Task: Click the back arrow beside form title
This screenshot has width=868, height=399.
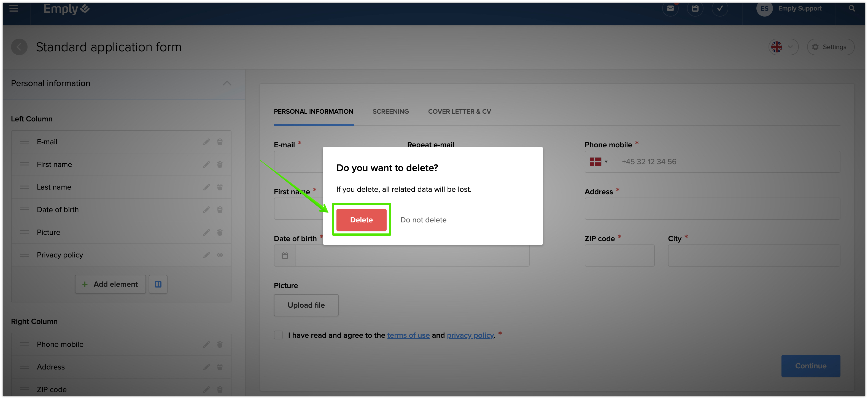Action: 19,47
